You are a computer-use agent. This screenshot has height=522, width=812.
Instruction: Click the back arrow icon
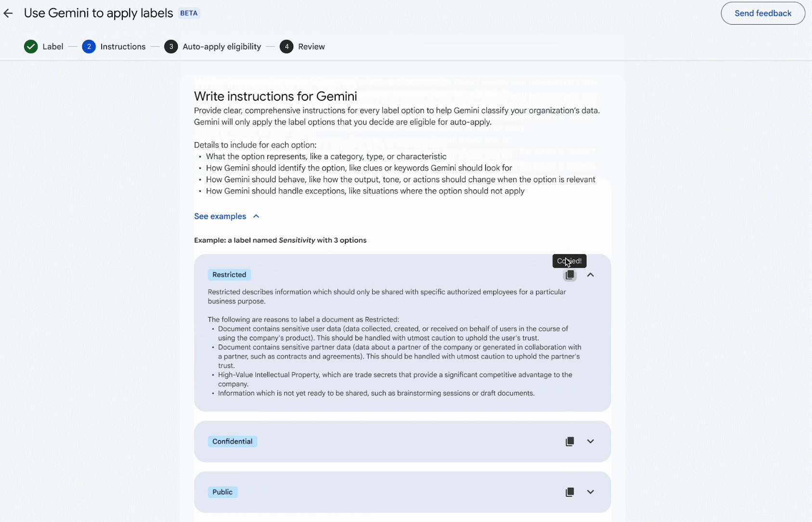pos(8,13)
